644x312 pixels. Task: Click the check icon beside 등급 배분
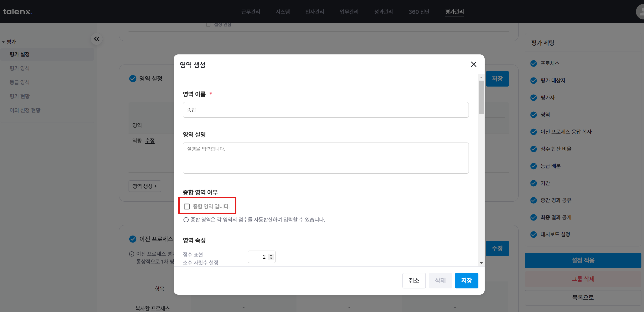tap(533, 166)
